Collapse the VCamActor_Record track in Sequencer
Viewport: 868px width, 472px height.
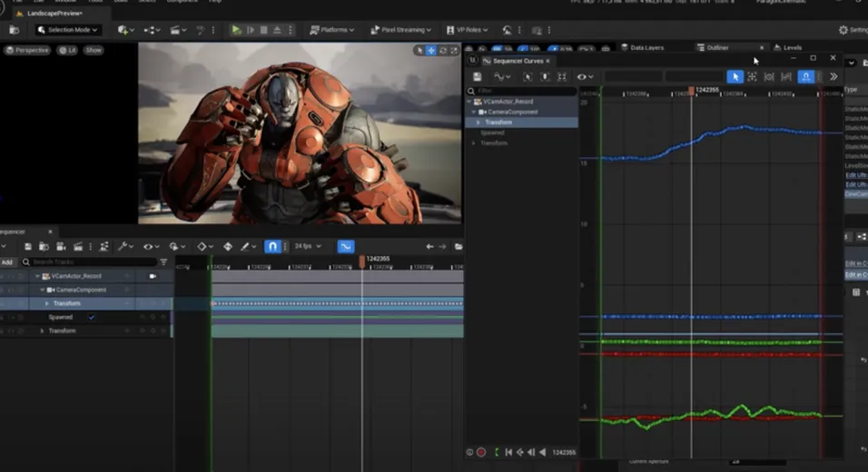point(37,276)
